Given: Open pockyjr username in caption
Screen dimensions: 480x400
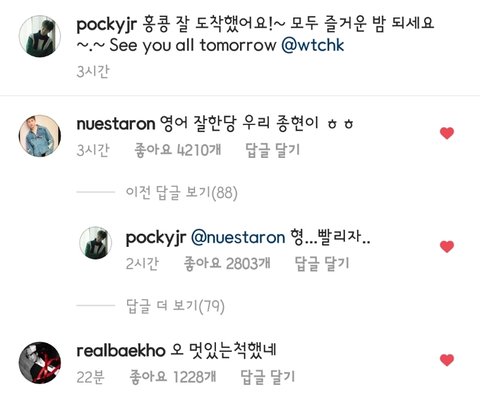Looking at the screenshot, I should 107,25.
